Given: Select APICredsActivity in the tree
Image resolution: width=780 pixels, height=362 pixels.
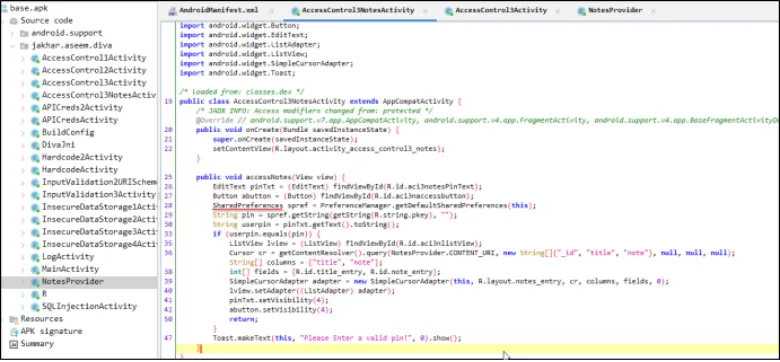Looking at the screenshot, I should point(80,120).
